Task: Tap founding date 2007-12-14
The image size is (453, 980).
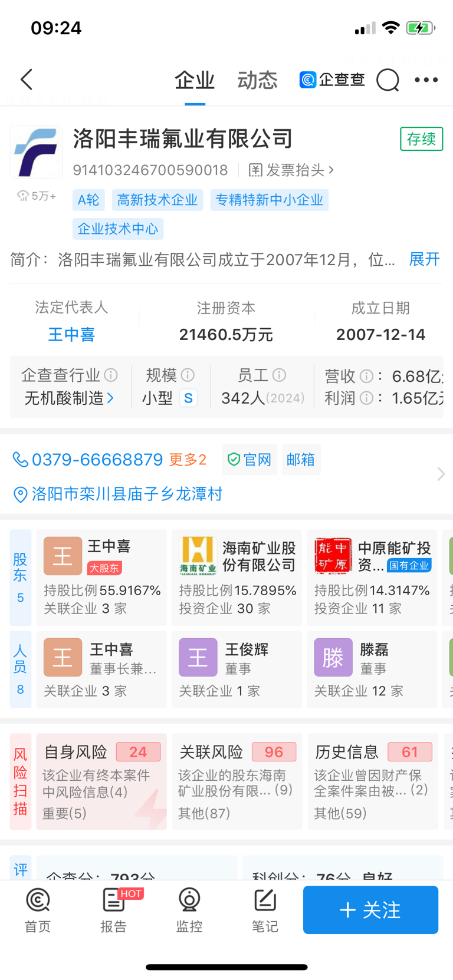Action: 380,335
